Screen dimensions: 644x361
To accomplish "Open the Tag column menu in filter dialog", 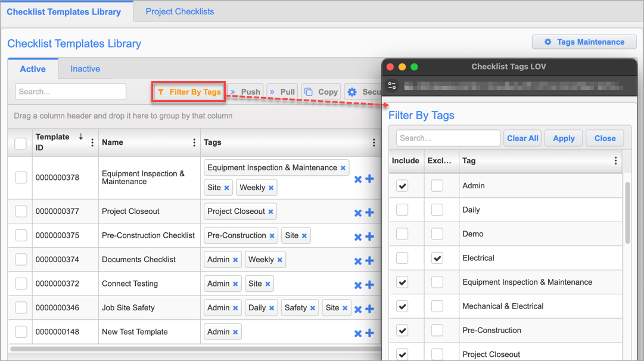I will click(615, 161).
